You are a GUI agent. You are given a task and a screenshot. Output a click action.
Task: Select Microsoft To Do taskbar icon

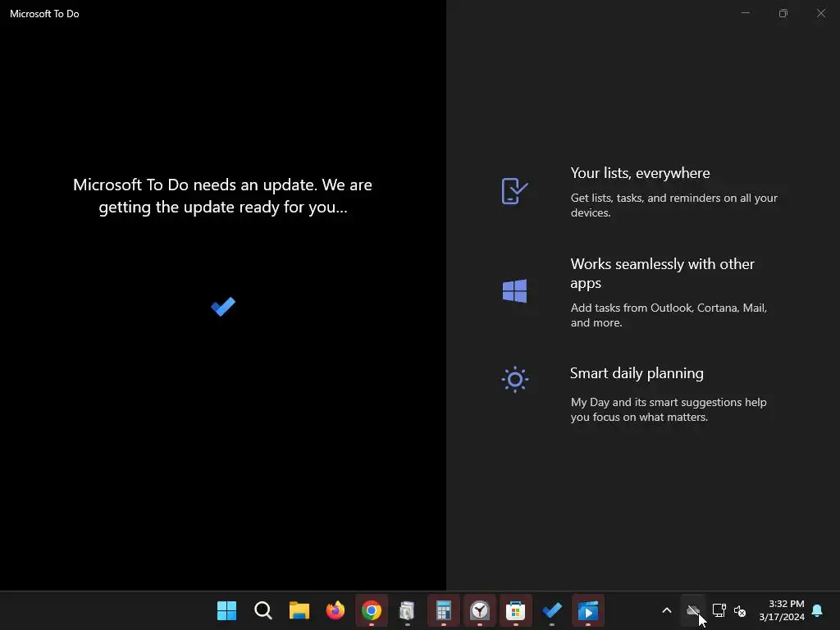[552, 610]
